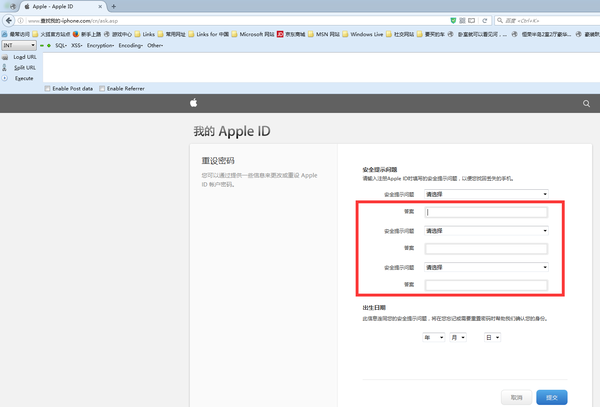Click the HackBar large URL text area

pyautogui.click(x=321, y=67)
